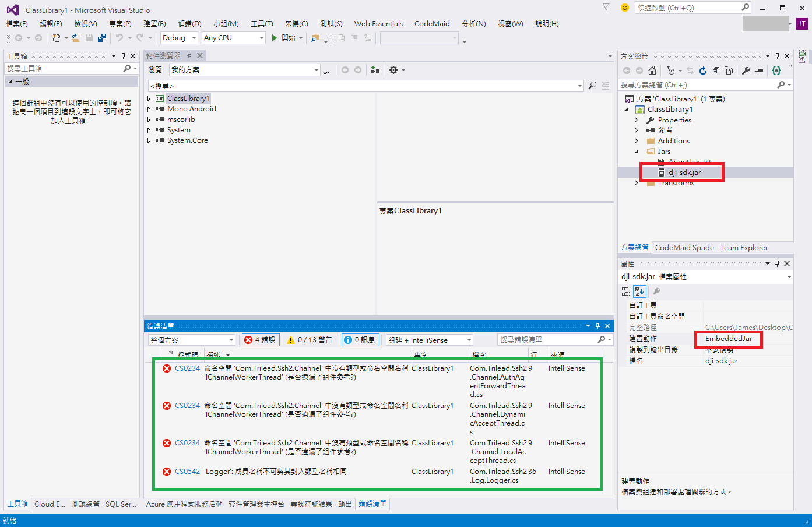Screen dimensions: 812x527
Task: Open the Debug configuration dropdown
Action: [x=180, y=38]
